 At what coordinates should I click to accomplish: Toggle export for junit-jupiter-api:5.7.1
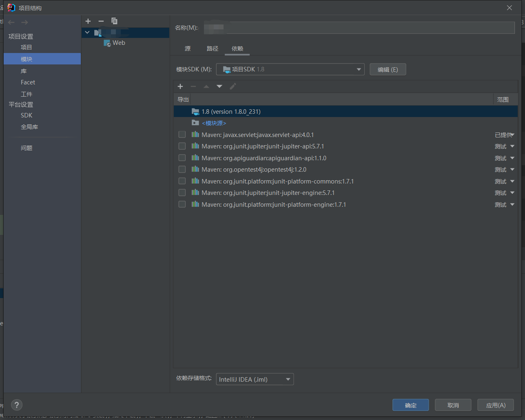tap(182, 146)
